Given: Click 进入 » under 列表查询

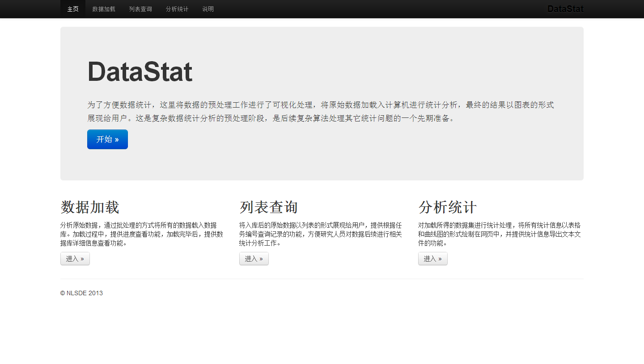Looking at the screenshot, I should (254, 259).
